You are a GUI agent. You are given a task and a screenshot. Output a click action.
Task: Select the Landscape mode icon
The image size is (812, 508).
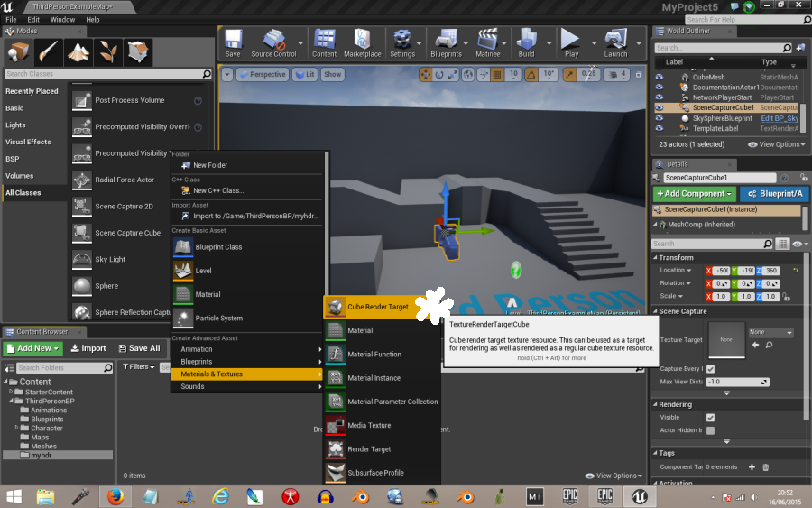coord(78,51)
